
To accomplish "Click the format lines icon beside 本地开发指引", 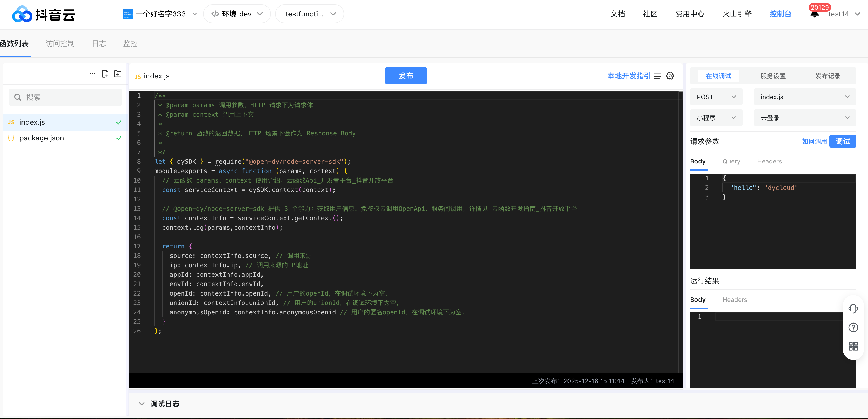I will (657, 76).
